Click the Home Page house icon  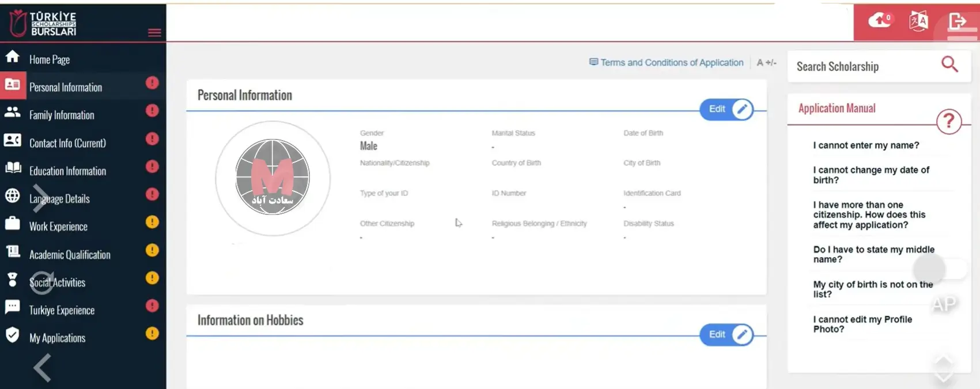pos(13,57)
